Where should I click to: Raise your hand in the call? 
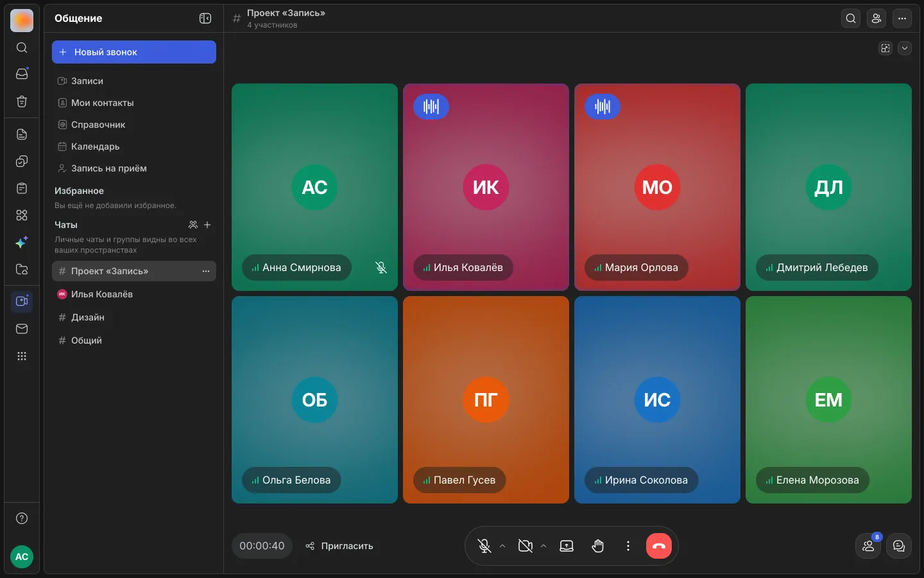[x=597, y=546]
